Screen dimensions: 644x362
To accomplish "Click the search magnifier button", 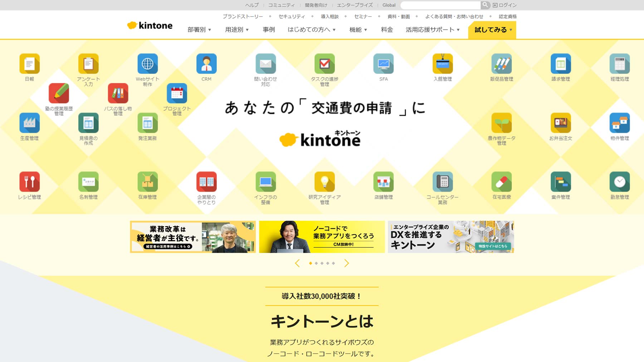I will pyautogui.click(x=485, y=5).
